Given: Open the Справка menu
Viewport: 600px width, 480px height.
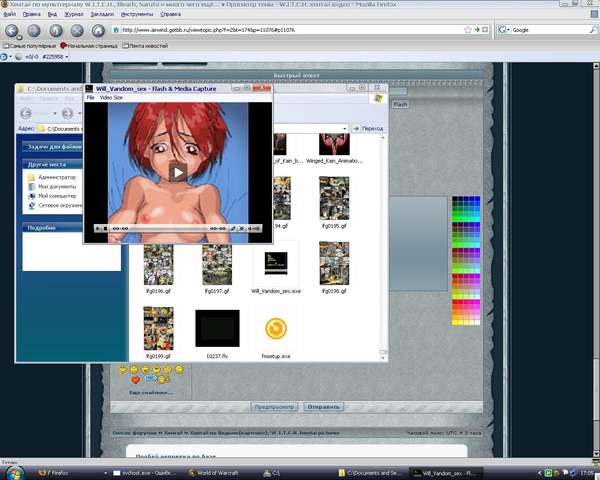Looking at the screenshot, I should pyautogui.click(x=170, y=14).
